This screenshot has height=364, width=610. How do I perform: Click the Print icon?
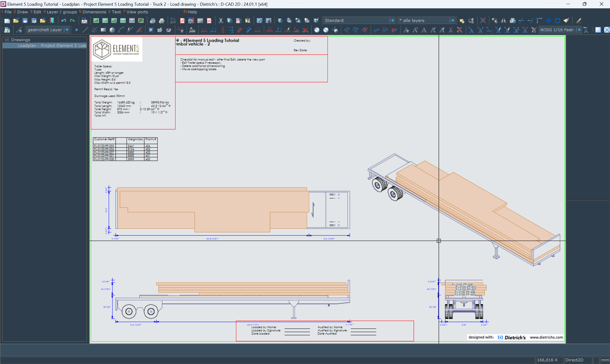(x=152, y=20)
